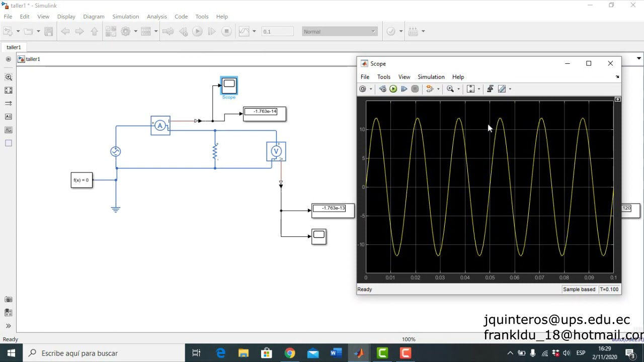Click Hide/Show Model Browser icon in palette
This screenshot has height=362, width=644.
click(8, 59)
